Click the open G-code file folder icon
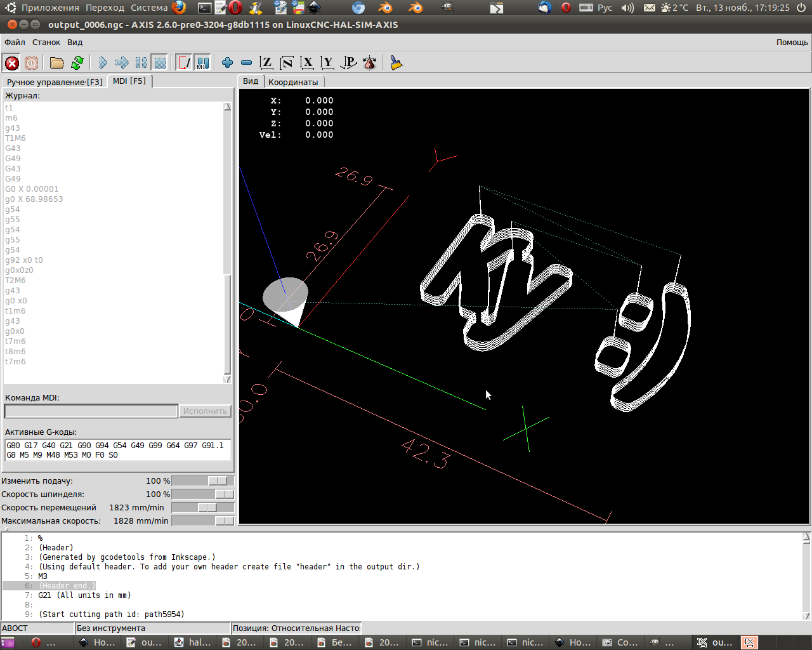This screenshot has width=812, height=650. tap(57, 63)
